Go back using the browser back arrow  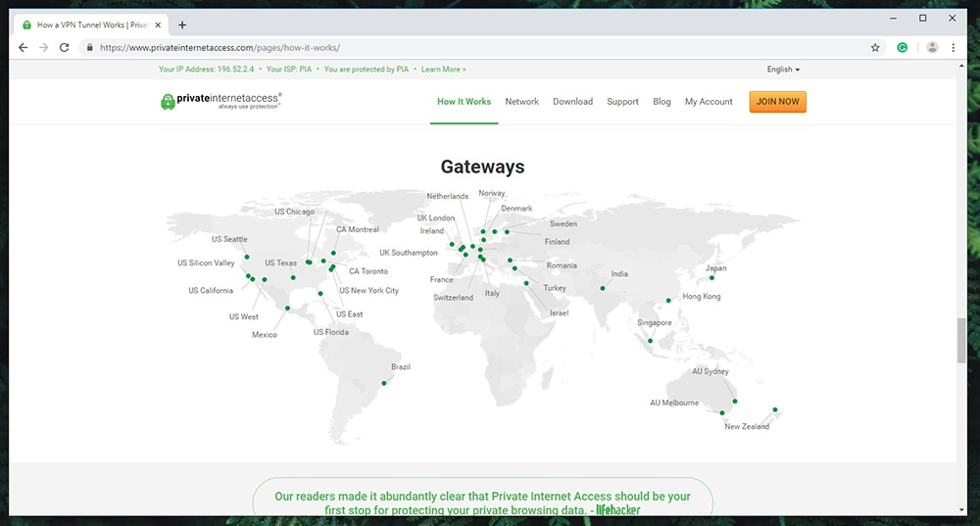[24, 47]
